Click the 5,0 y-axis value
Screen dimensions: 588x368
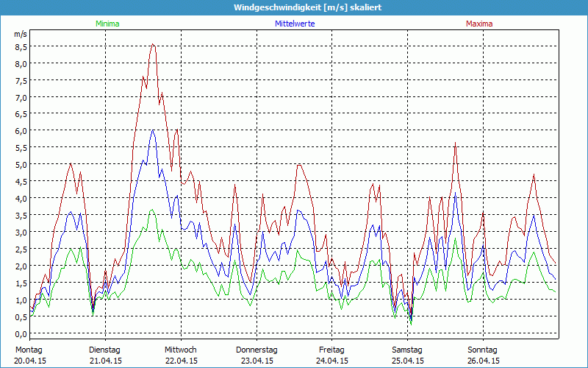coord(21,165)
